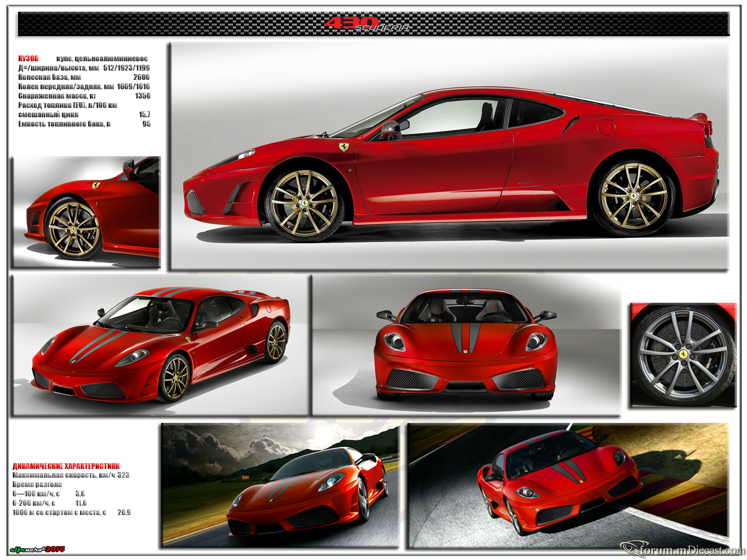Click the ДИНАМИЧЕСКИЕ ХАРАКТЕРИСТИКИ heading
747x560 pixels.
pyautogui.click(x=66, y=466)
